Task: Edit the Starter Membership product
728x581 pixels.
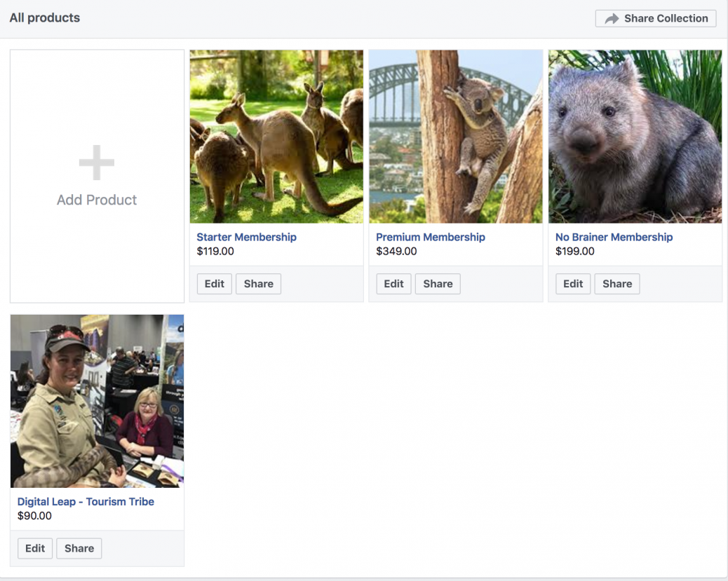Action: coord(214,284)
